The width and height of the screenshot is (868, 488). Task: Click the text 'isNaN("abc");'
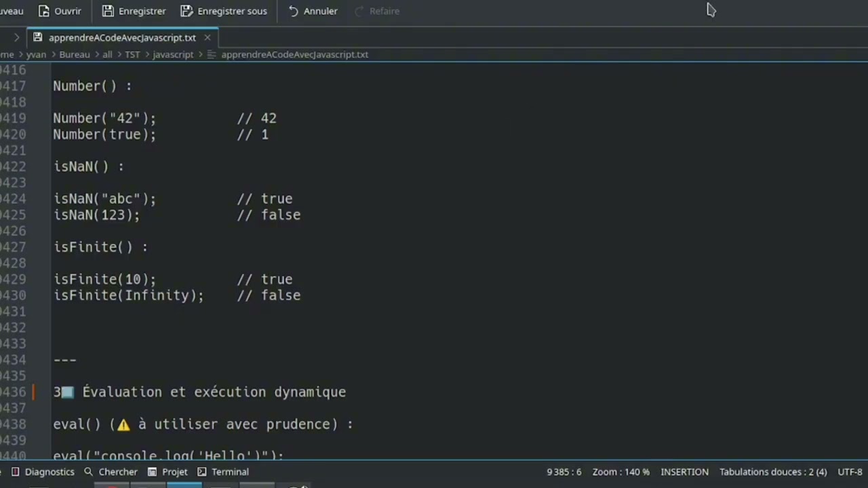tap(104, 199)
